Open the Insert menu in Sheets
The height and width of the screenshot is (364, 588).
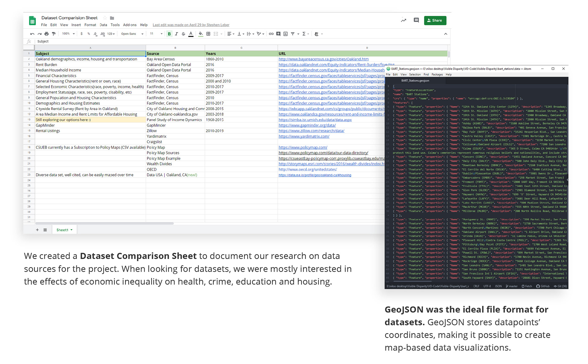coord(76,25)
